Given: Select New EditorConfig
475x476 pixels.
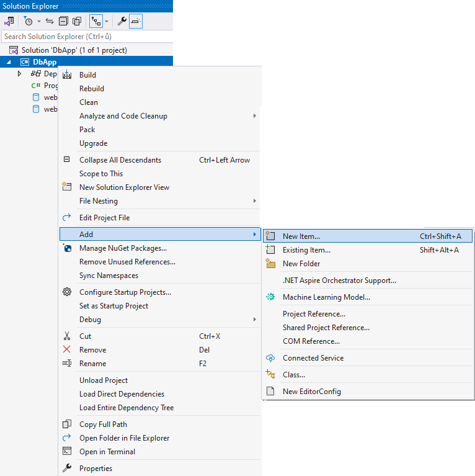Looking at the screenshot, I should [368, 392].
